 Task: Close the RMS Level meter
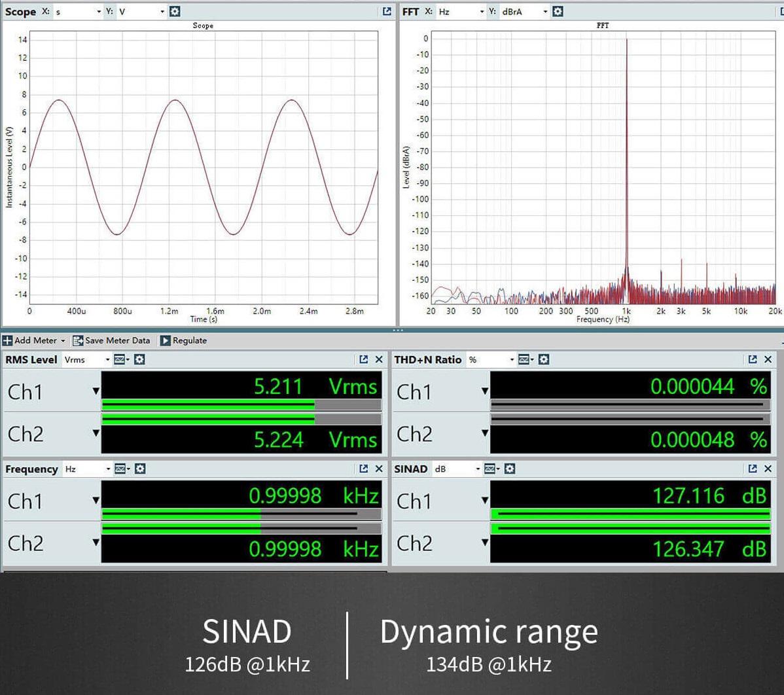click(379, 359)
